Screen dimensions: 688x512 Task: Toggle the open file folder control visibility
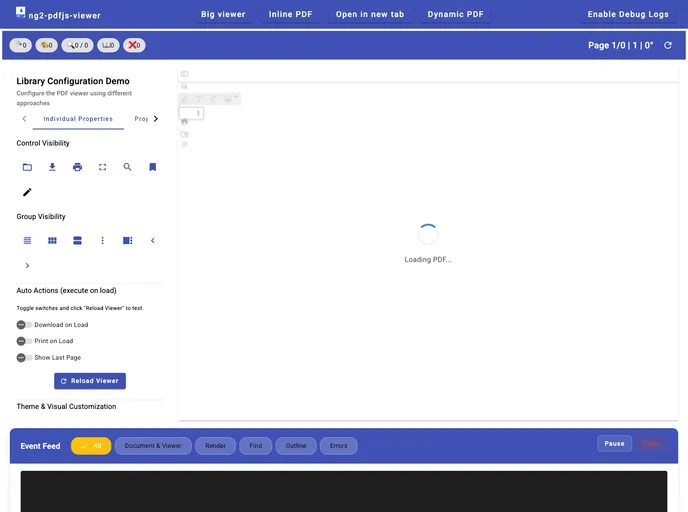[x=27, y=167]
